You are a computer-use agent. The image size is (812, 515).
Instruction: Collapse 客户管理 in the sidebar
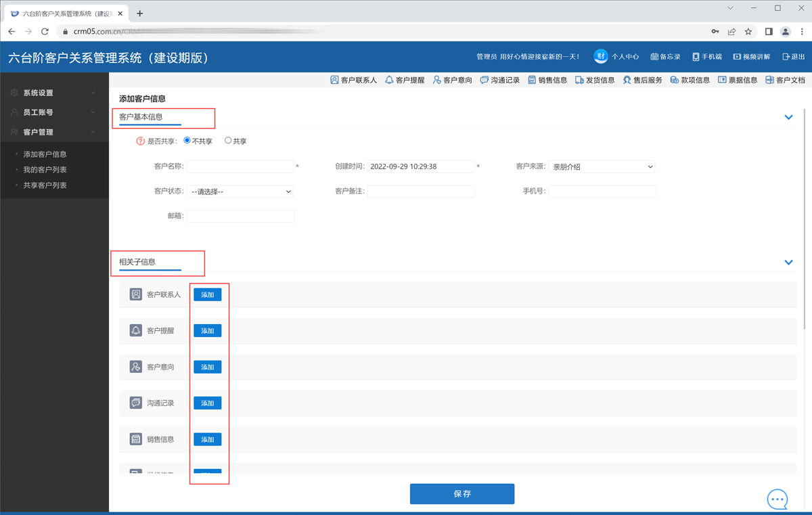pyautogui.click(x=54, y=132)
